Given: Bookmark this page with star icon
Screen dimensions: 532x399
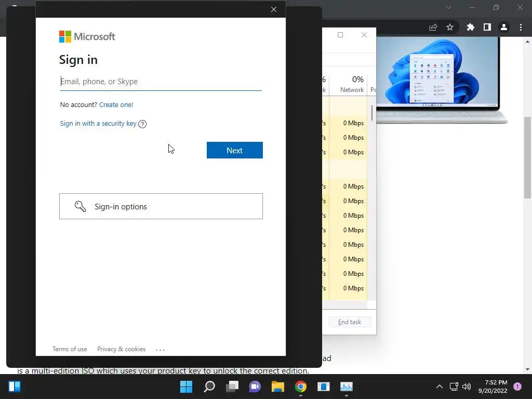Looking at the screenshot, I should click(x=450, y=27).
